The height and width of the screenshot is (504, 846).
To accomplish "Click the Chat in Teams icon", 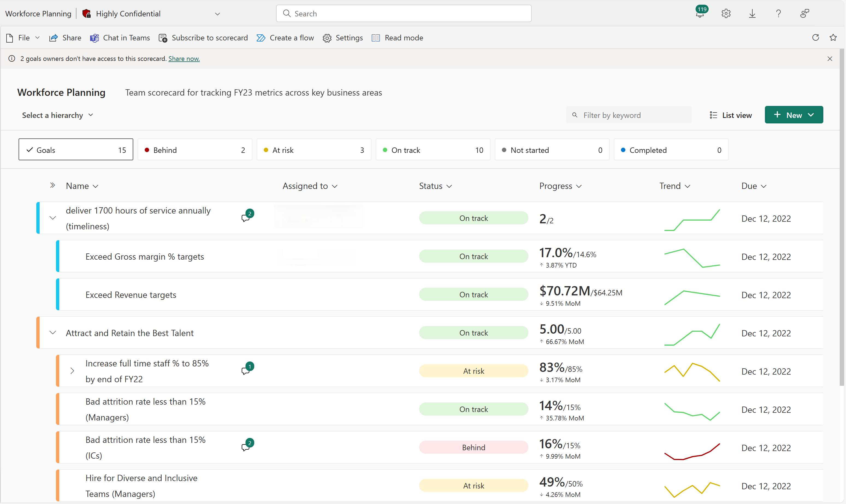I will click(x=94, y=37).
